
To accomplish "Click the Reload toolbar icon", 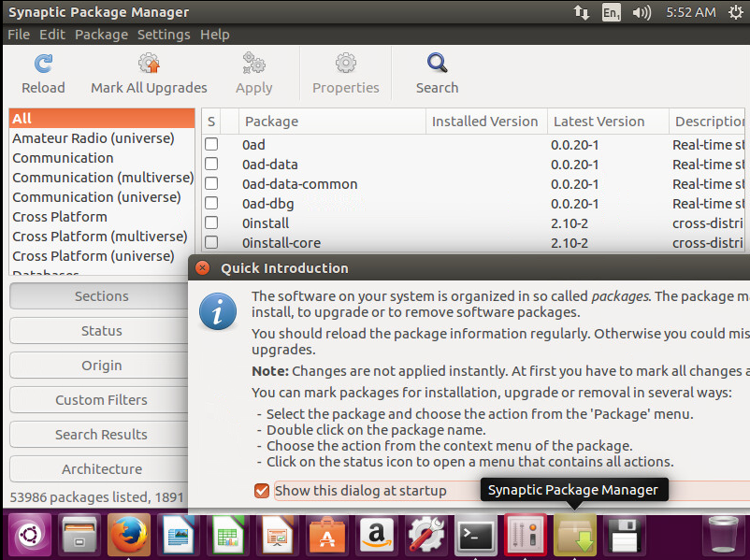I will [44, 64].
